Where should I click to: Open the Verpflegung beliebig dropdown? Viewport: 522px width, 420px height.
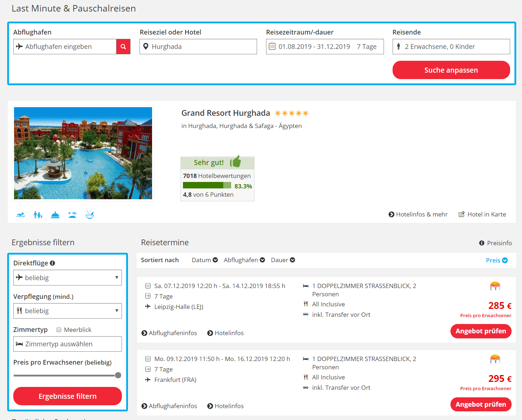pyautogui.click(x=68, y=311)
